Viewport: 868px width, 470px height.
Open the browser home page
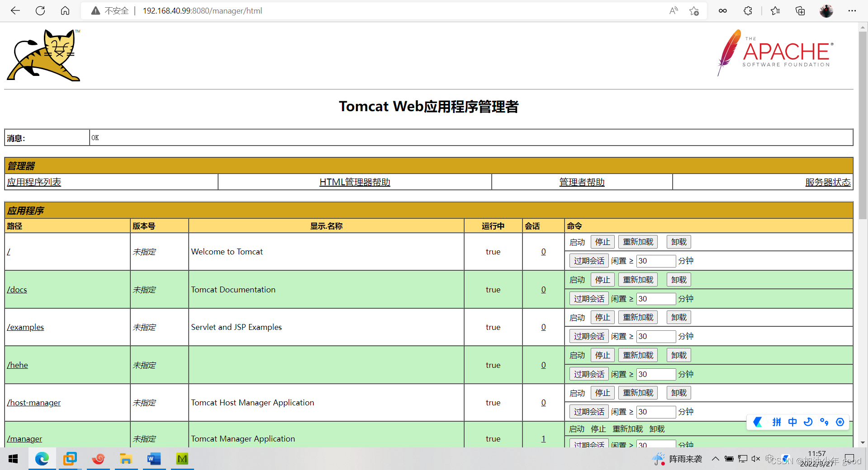(x=65, y=11)
